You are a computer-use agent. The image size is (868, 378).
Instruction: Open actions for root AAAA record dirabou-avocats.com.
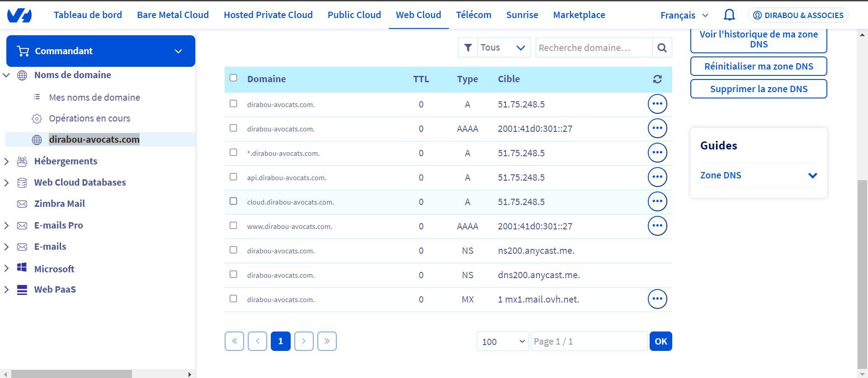[657, 128]
